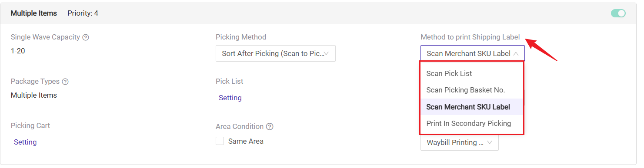
Task: Click help icon beside Area Condition
Action: point(270,127)
